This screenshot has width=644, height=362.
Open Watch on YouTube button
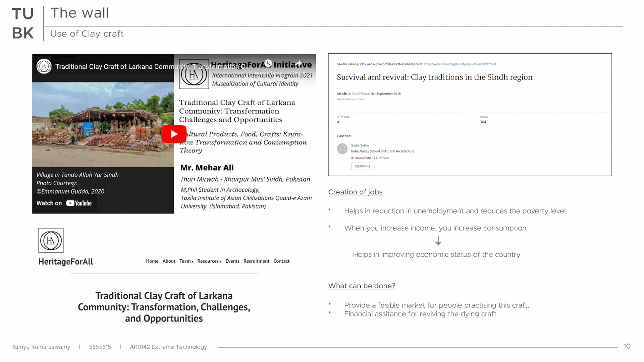(x=64, y=203)
